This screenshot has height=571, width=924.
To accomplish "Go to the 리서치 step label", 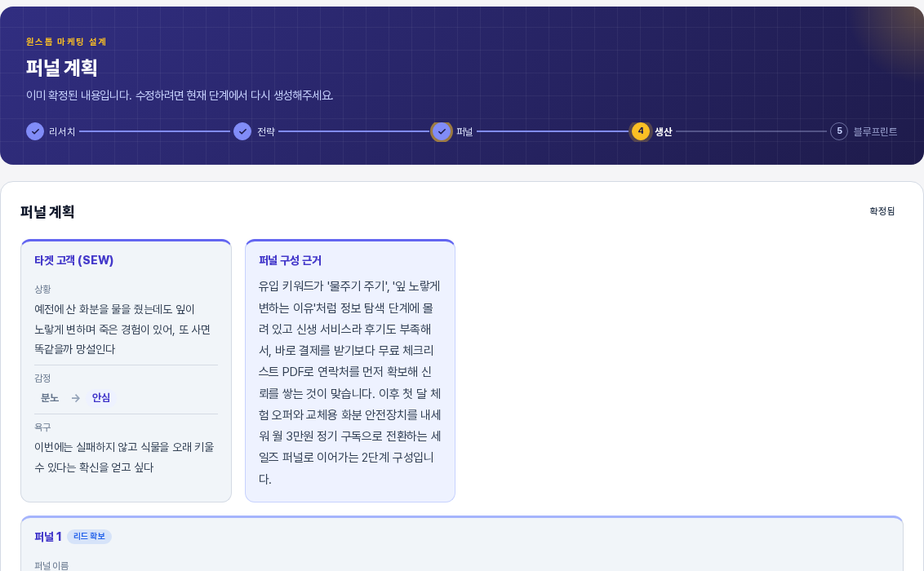I will (x=62, y=132).
